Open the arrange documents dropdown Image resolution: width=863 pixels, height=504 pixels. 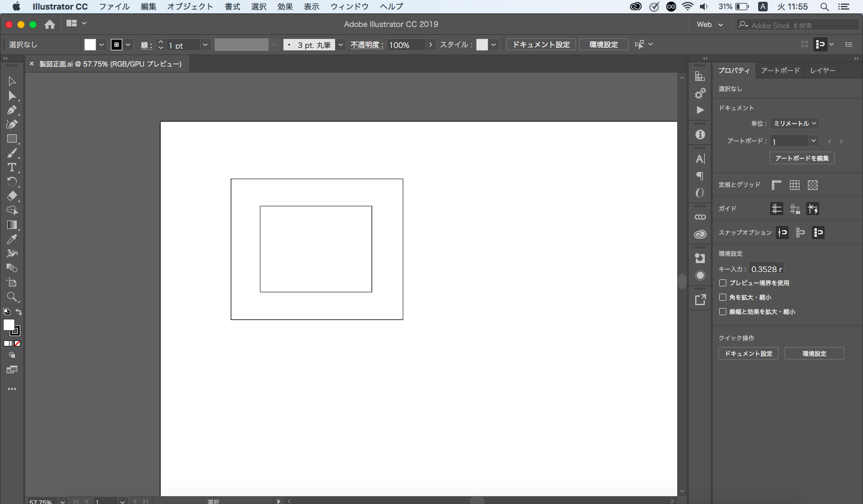[77, 23]
